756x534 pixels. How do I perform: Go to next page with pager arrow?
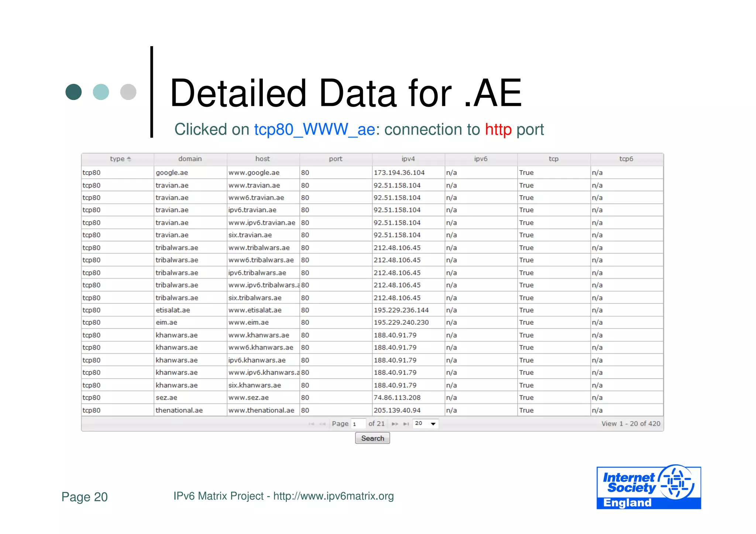point(395,424)
